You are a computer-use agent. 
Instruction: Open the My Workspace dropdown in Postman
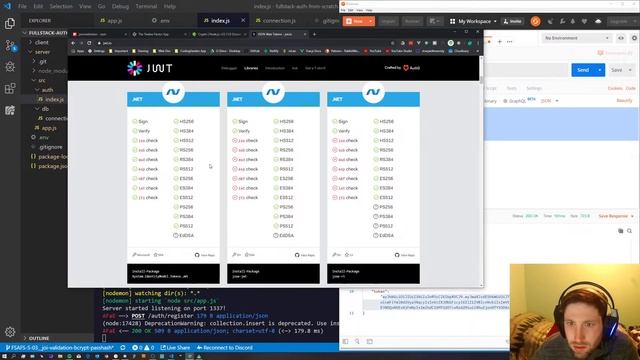pyautogui.click(x=473, y=21)
